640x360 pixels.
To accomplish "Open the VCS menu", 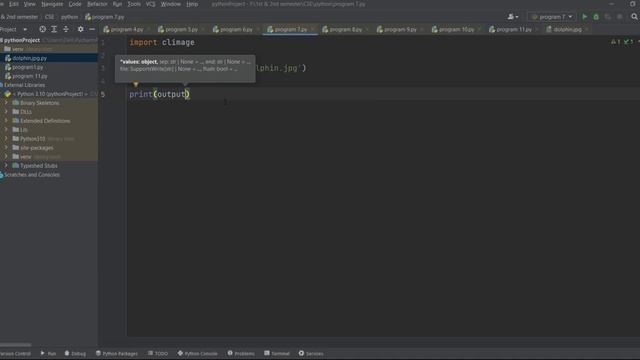I will tap(150, 4).
